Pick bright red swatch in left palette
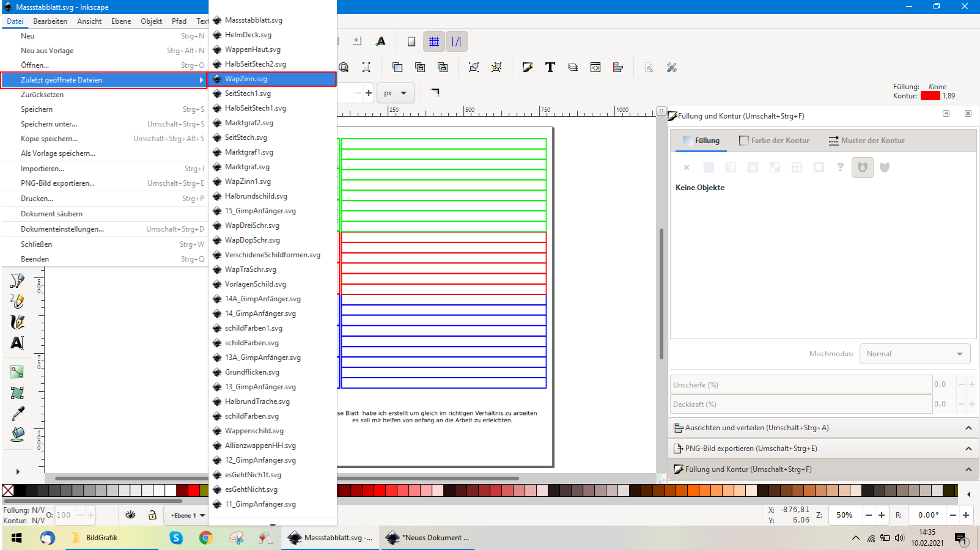The width and height of the screenshot is (980, 550). pyautogui.click(x=194, y=490)
